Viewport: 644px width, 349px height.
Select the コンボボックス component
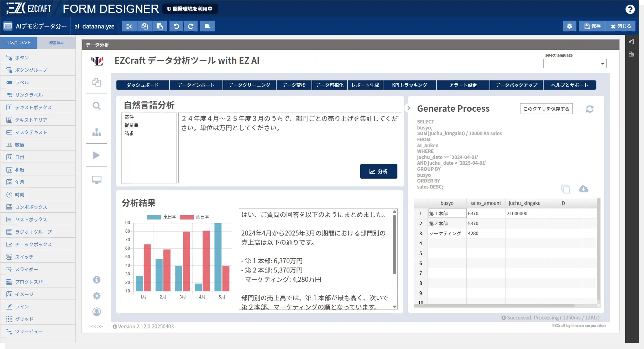[x=38, y=207]
